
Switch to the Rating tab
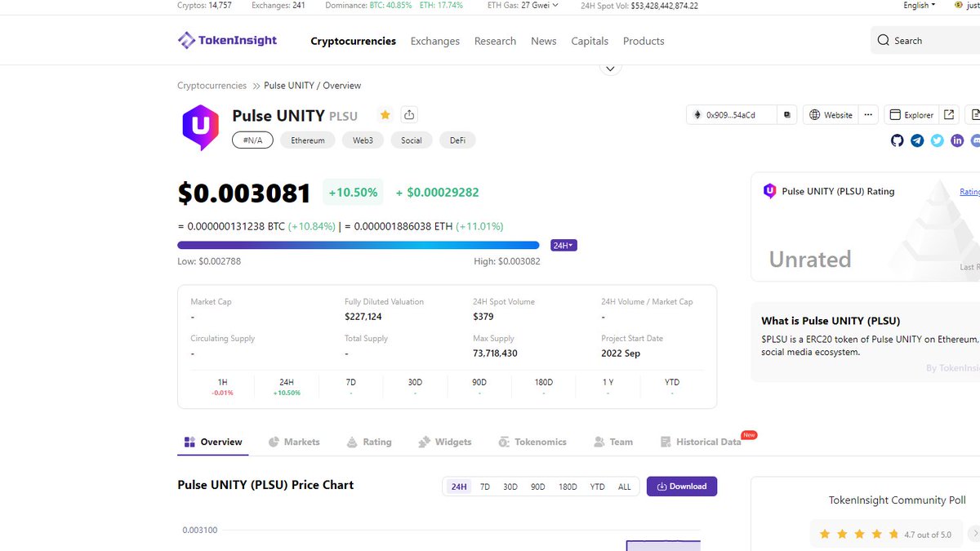[x=369, y=442]
